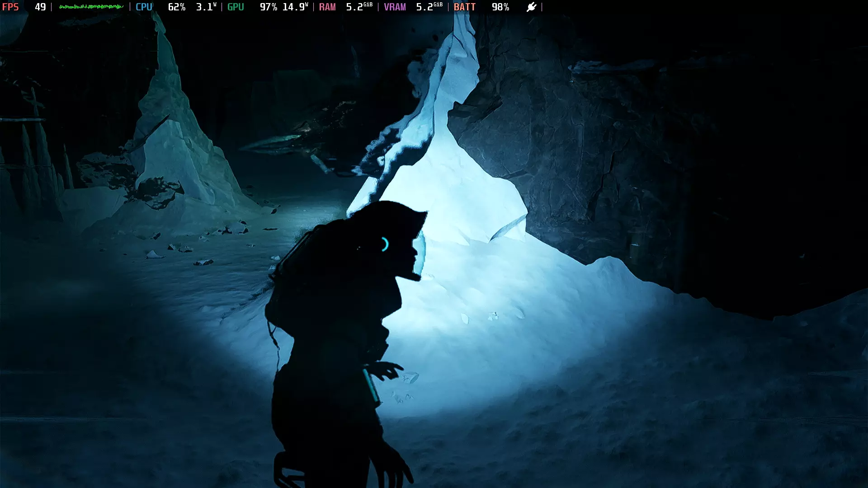The image size is (868, 488).
Task: Click the green frametime graph
Action: (x=91, y=7)
